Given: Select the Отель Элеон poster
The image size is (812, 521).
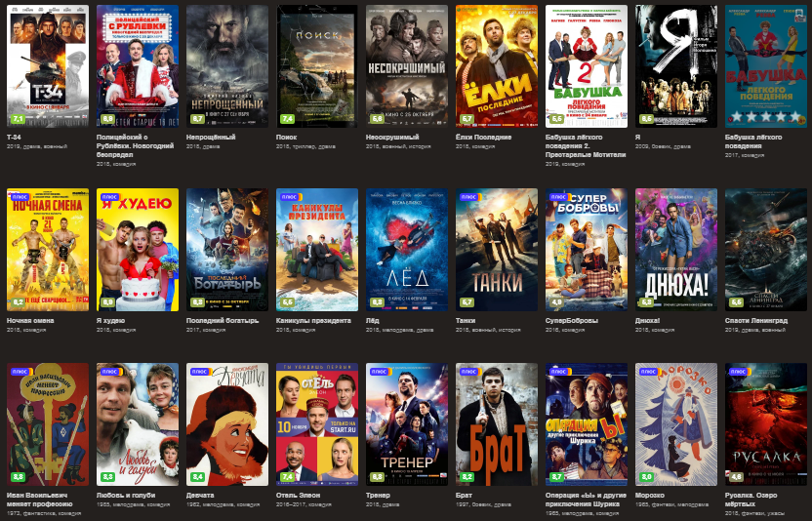Looking at the screenshot, I should click(x=317, y=424).
